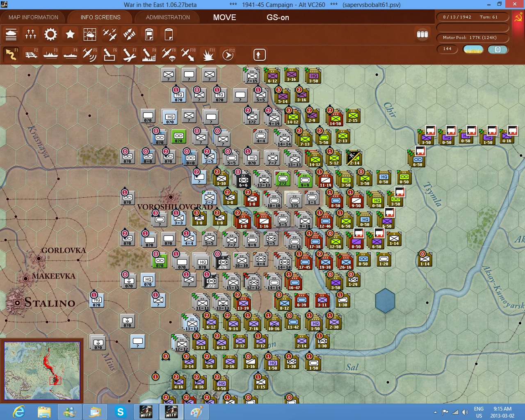Click the star icon in the toolbar
The width and height of the screenshot is (525, 420).
(70, 34)
